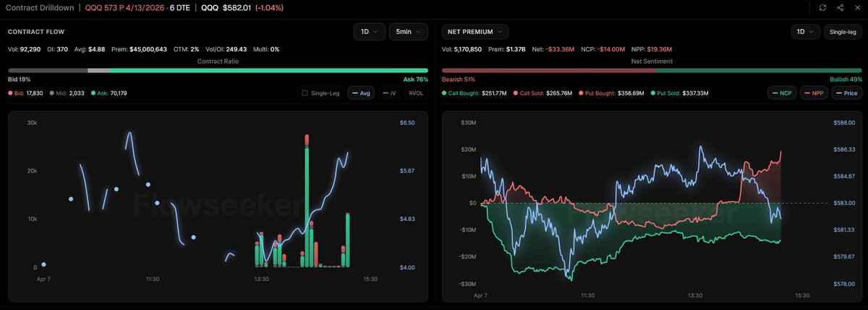Click the Vol: 5,170,850 stat
Viewport: 868px width, 310px height.
(x=463, y=49)
